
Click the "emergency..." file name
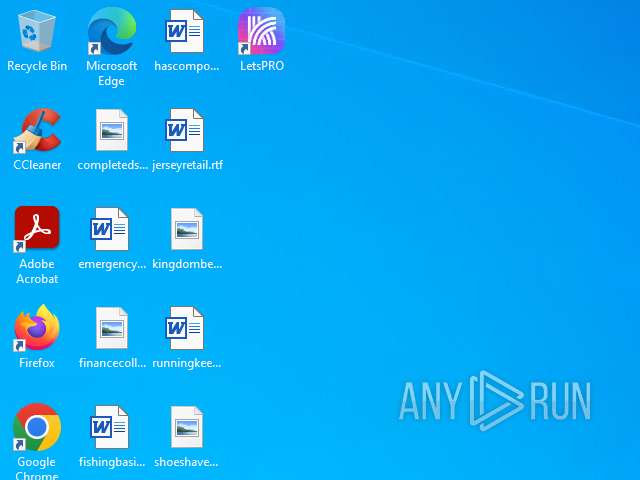pyautogui.click(x=112, y=264)
